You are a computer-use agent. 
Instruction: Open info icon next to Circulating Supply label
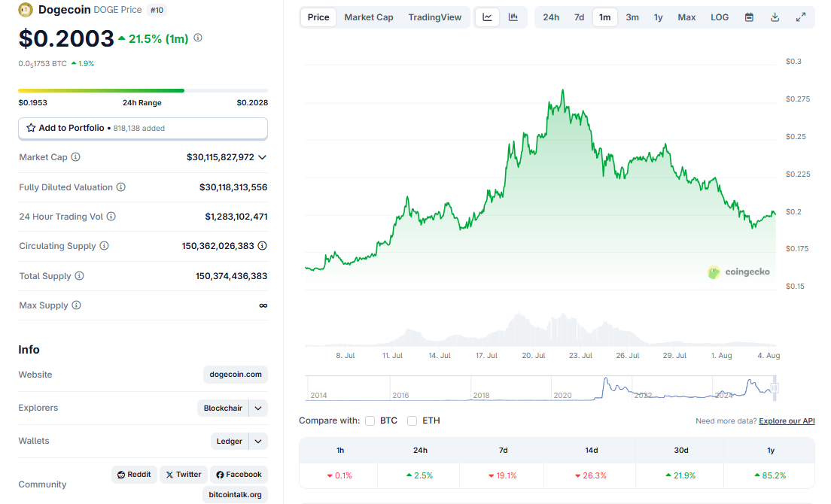click(x=105, y=246)
